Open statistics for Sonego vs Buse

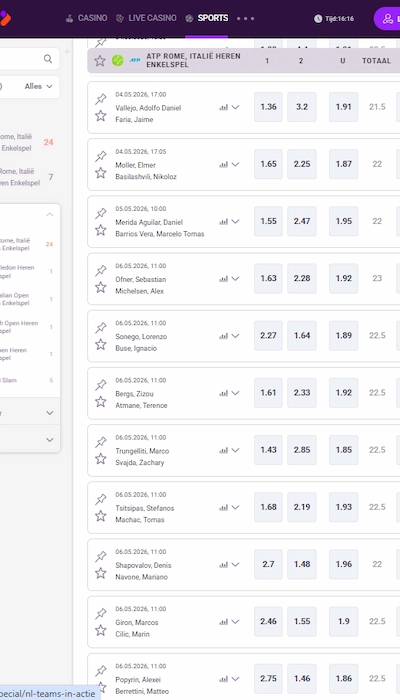[223, 336]
